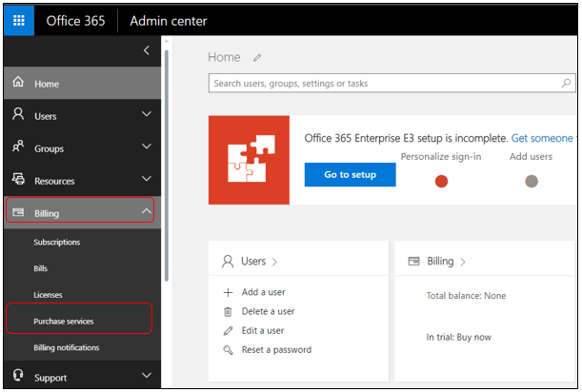
Task: Collapse the navigation pane arrow
Action: 147,50
